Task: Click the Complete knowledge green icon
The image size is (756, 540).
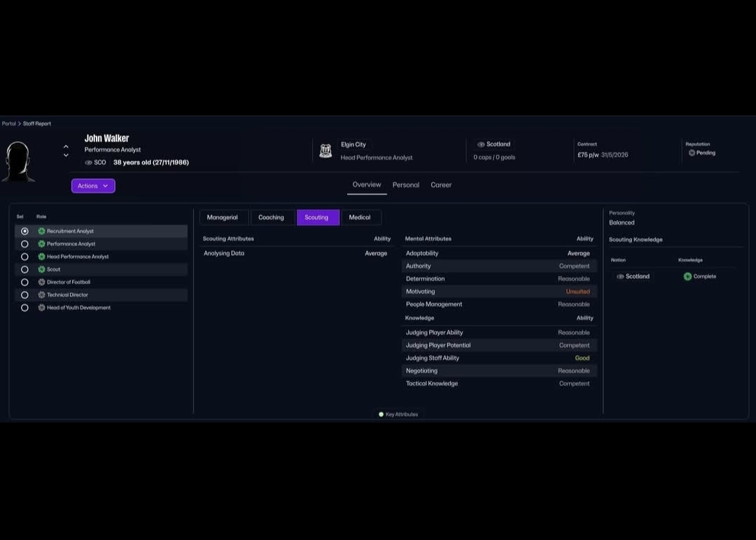Action: pyautogui.click(x=687, y=276)
